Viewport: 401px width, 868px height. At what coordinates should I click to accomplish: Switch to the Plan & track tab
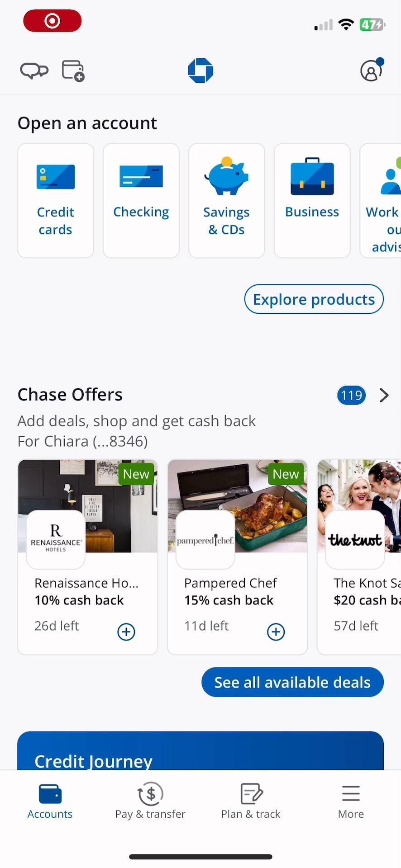tap(251, 802)
